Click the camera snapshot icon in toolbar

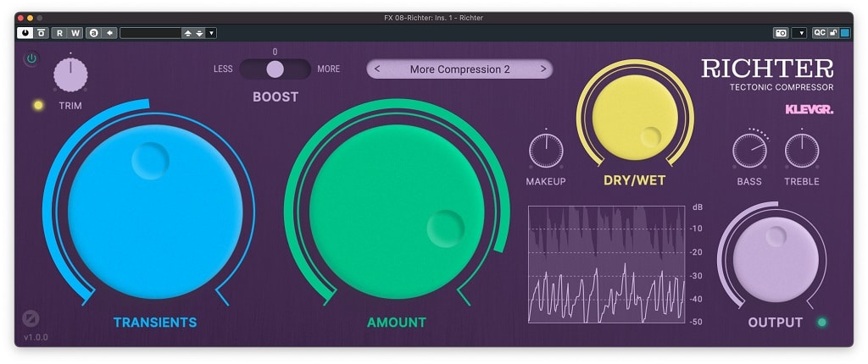[x=781, y=33]
